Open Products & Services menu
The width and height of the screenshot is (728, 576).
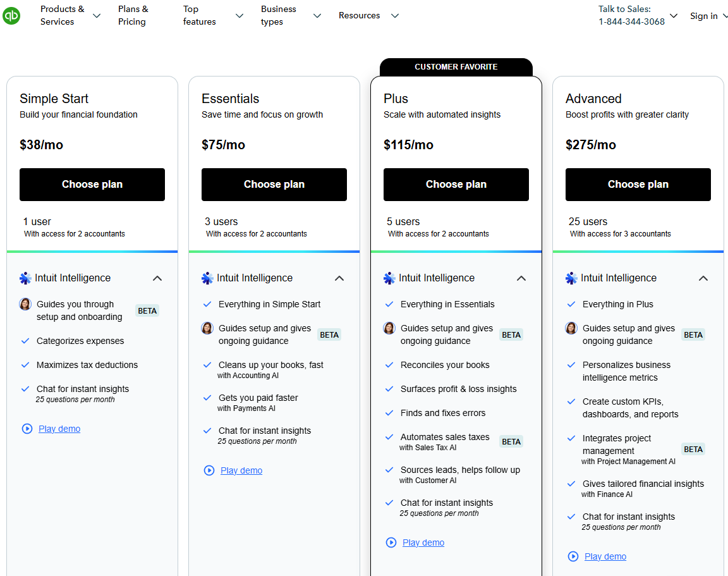tap(62, 15)
